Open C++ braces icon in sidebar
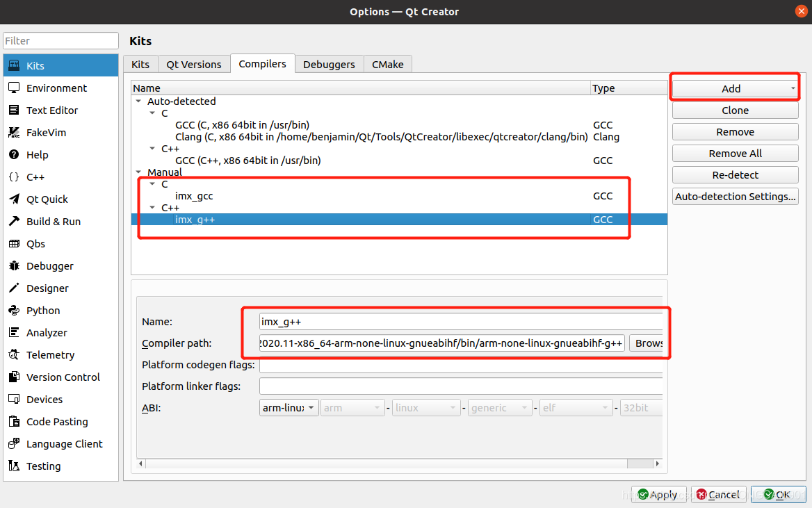The width and height of the screenshot is (812, 508). click(14, 177)
